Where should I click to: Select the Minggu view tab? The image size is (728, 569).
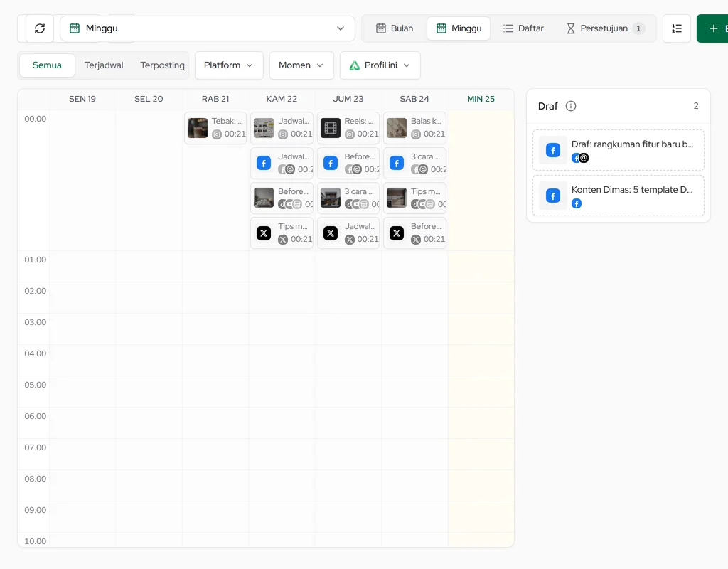click(x=459, y=28)
